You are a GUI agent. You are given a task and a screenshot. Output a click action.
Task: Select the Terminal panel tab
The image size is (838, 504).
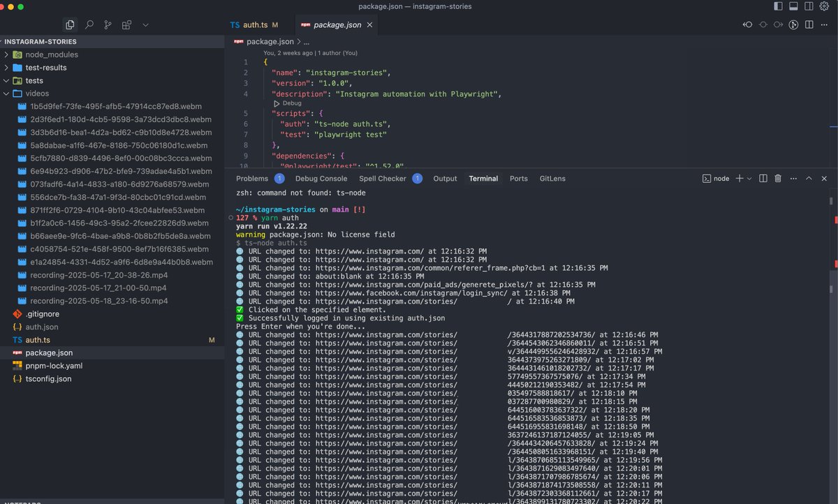tap(483, 179)
